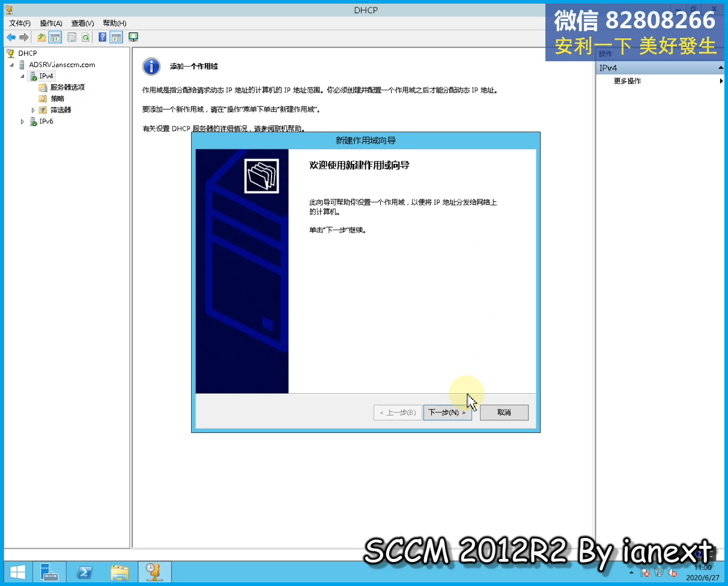Screen dimensions: 728x586
Task: Click the blue info icon beside 添加一个作用域
Action: click(x=151, y=67)
